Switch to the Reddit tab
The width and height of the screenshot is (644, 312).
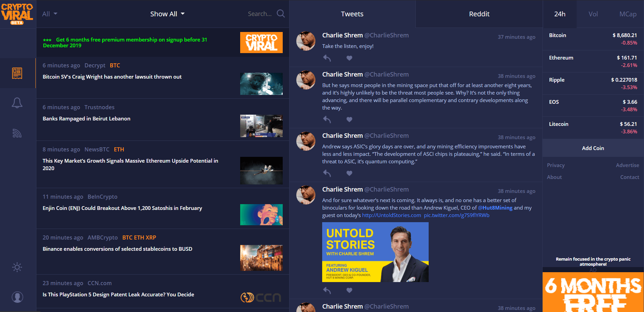point(479,14)
